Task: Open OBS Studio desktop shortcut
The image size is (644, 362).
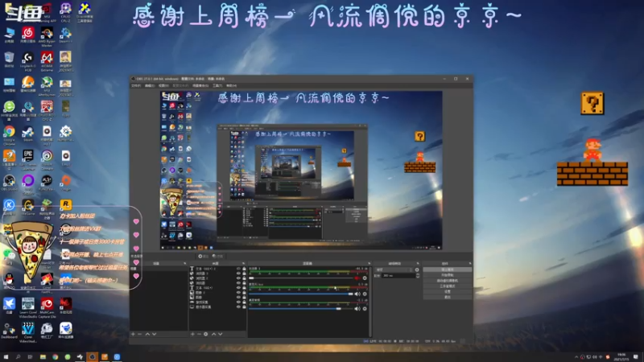Action: [x=9, y=183]
